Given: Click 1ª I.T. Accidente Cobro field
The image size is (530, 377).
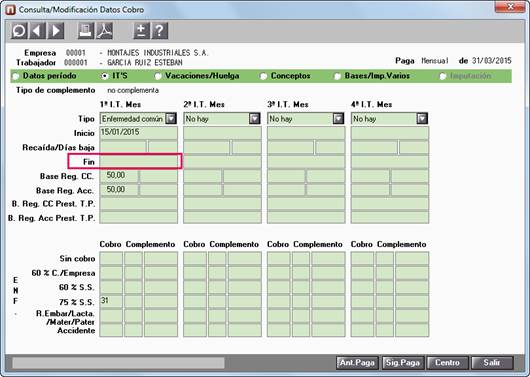Looking at the screenshot, I should click(x=111, y=330).
